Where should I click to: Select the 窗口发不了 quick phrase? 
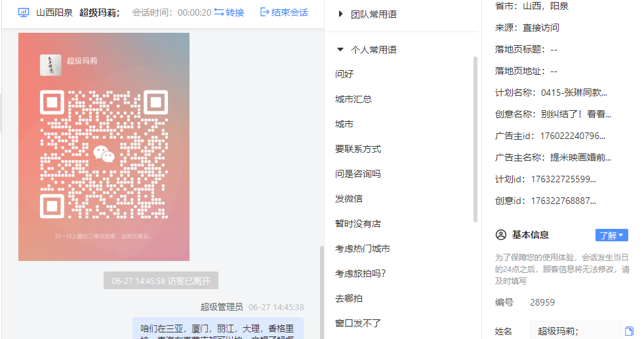pos(358,323)
